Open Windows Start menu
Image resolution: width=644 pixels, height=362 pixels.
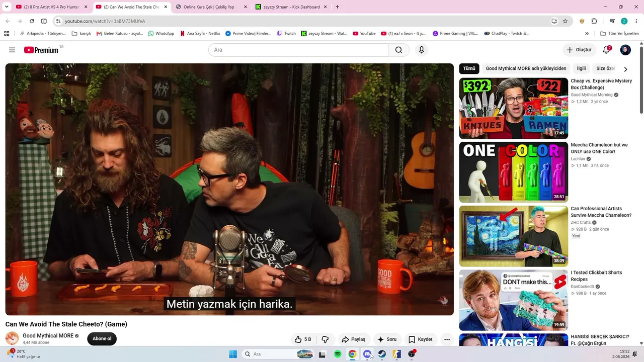click(233, 354)
